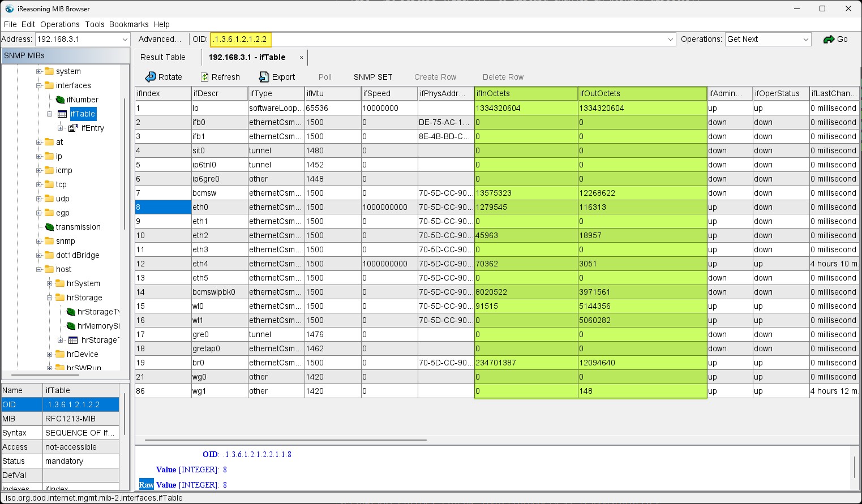Click the iReasoning app title icon
This screenshot has width=862, height=504.
(9, 8)
